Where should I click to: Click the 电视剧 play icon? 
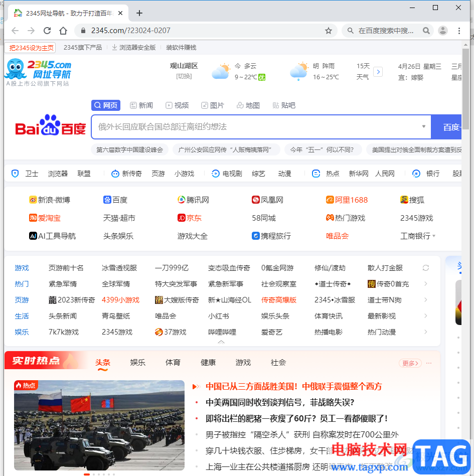pyautogui.click(x=215, y=174)
